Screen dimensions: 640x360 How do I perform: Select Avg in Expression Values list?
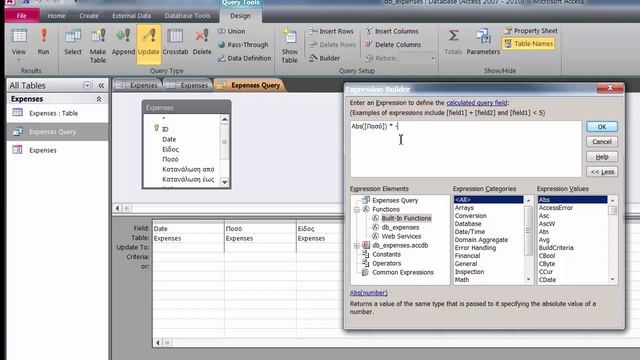(544, 240)
